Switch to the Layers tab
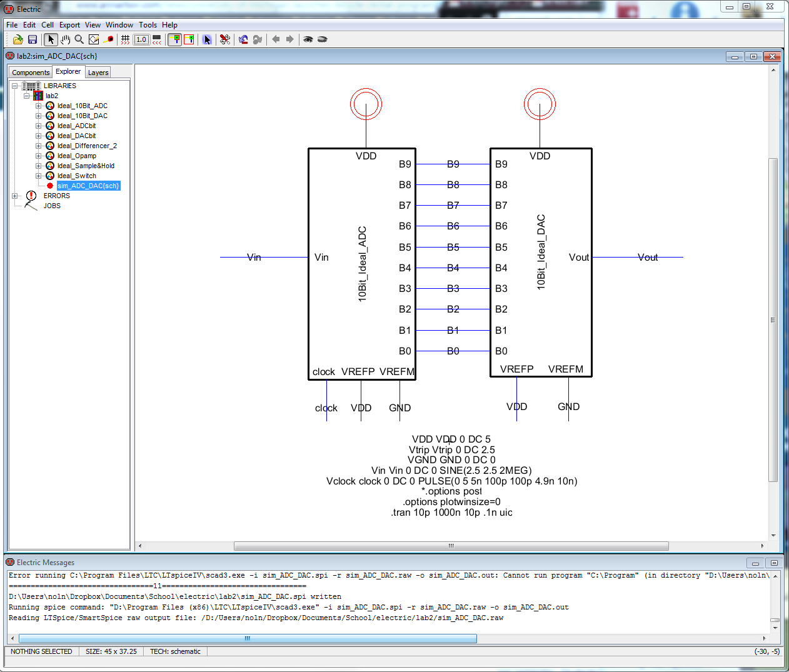 98,73
